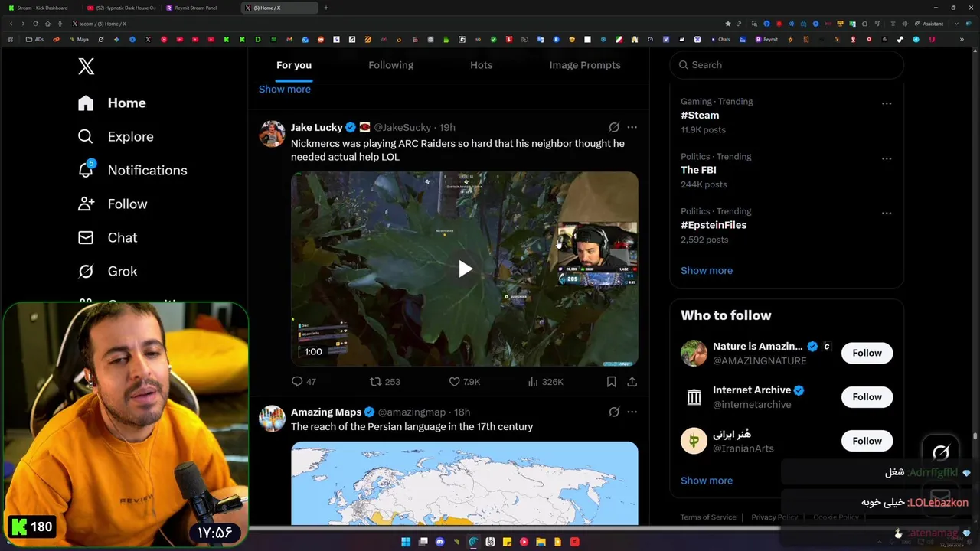Open the Persian language map image

coord(464,483)
